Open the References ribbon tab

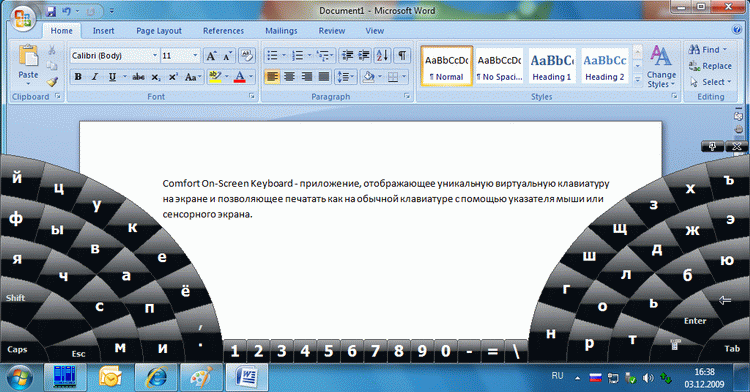(223, 31)
